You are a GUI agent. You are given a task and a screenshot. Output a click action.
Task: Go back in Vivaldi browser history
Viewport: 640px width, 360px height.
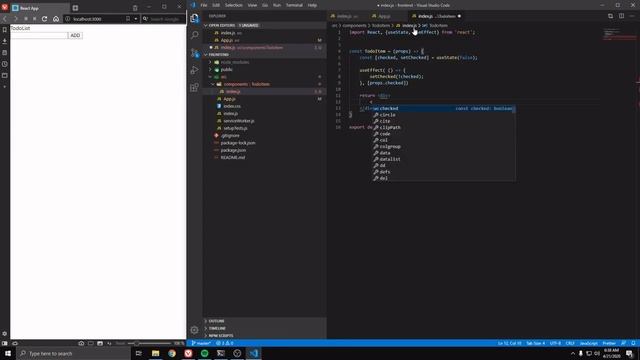coord(5,19)
